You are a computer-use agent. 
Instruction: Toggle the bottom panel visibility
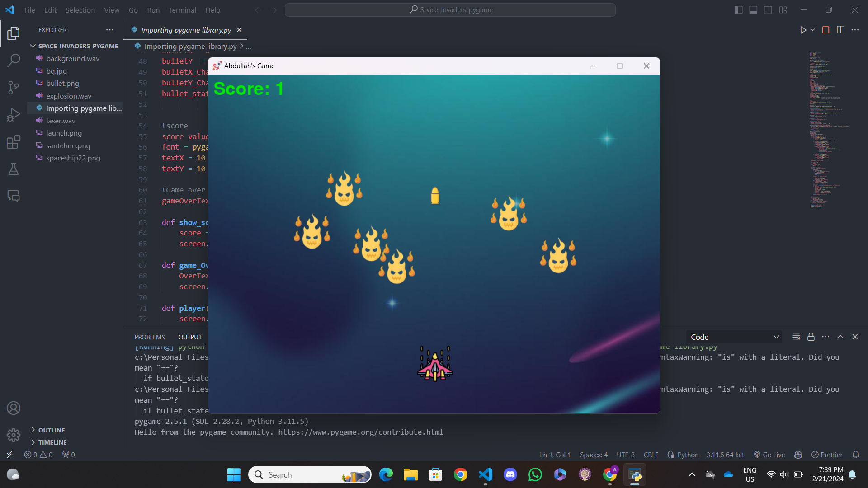(753, 10)
